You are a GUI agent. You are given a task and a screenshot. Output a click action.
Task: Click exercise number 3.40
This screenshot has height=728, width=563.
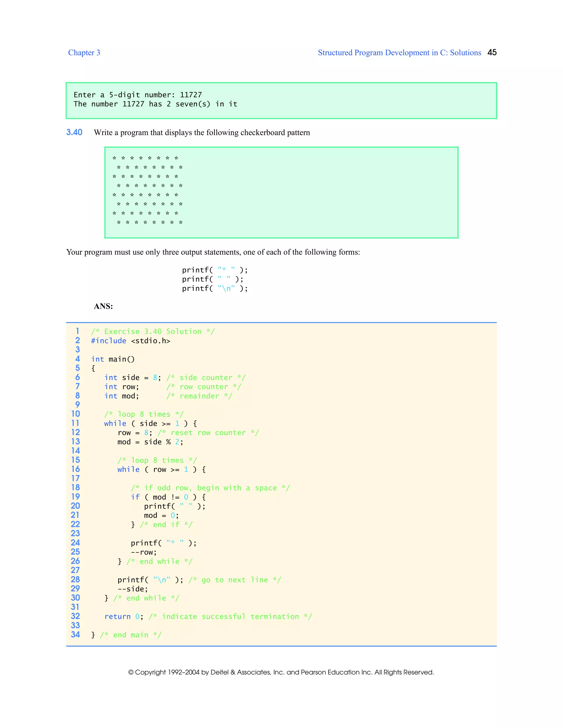[74, 132]
